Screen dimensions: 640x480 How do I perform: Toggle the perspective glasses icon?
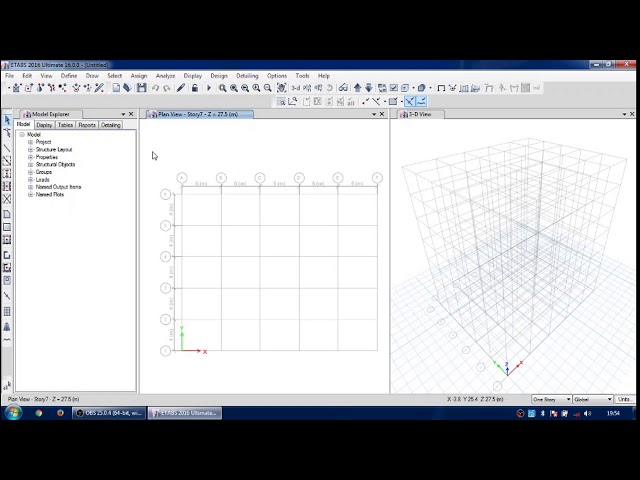click(343, 88)
